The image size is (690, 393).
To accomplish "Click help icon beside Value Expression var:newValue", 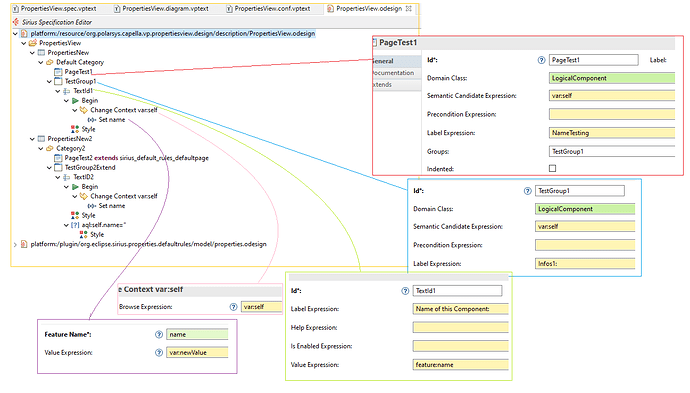I will (x=159, y=353).
